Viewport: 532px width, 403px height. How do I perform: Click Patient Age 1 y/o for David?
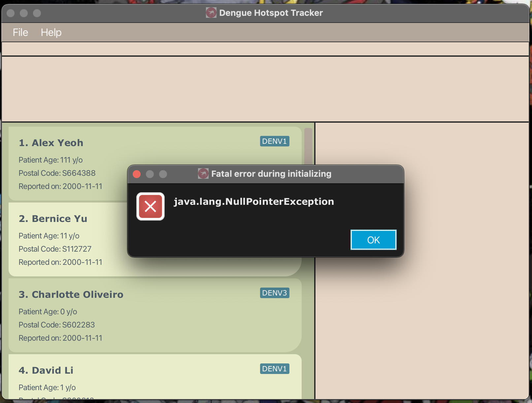point(47,387)
